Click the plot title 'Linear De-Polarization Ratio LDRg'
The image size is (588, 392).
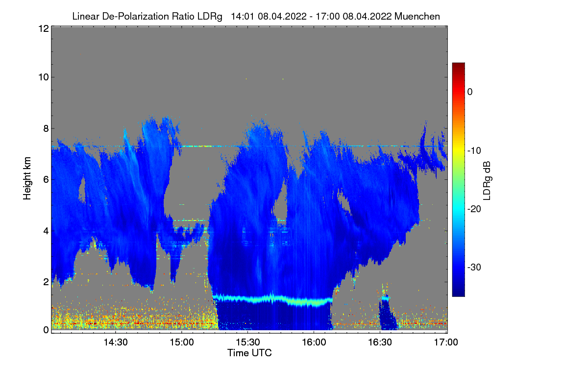click(147, 17)
